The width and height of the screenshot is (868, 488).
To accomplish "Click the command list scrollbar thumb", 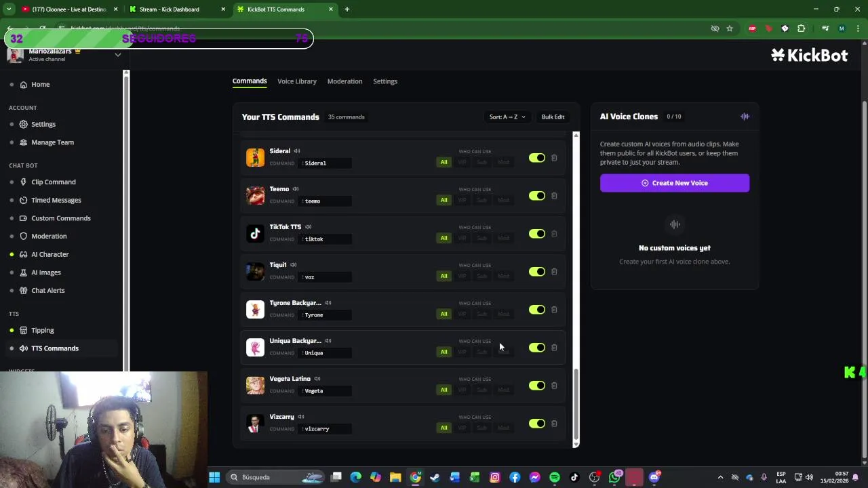I will (576, 403).
